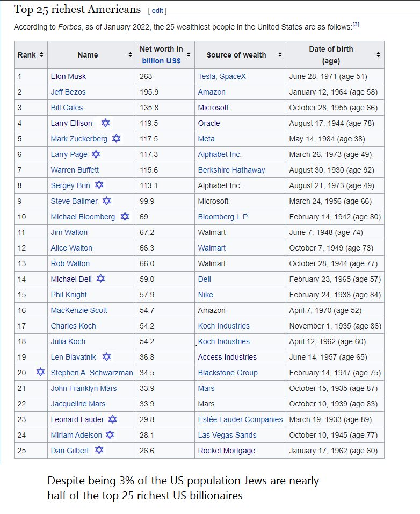Open the Michael Bloomberg name link
Screen dimensions: 420x514
(x=83, y=217)
